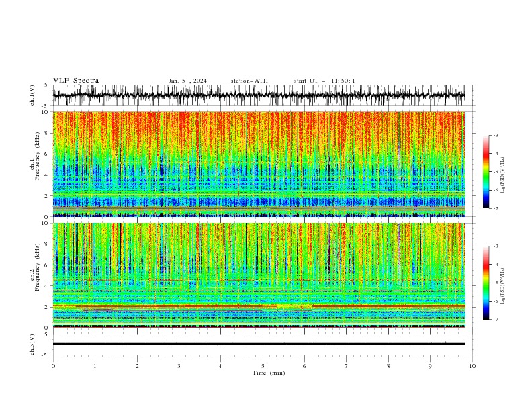Click the 'start UT = 11:50:1' text
The image size is (532, 411).
tap(324, 81)
